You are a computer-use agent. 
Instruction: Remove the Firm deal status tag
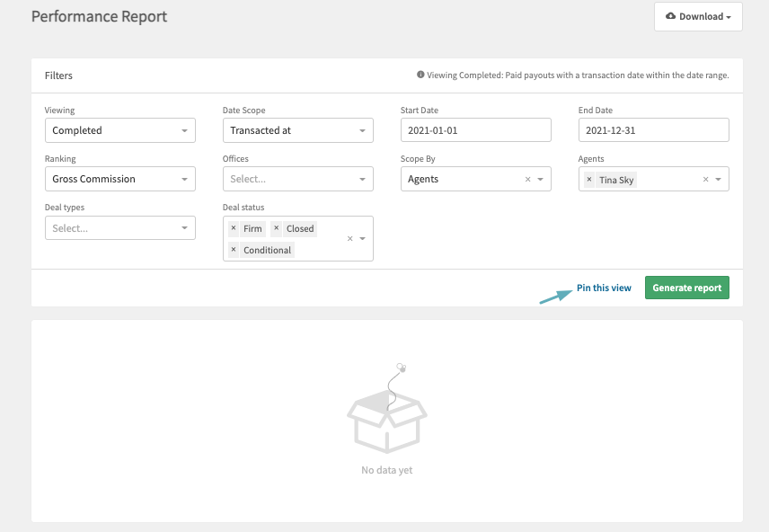[234, 228]
